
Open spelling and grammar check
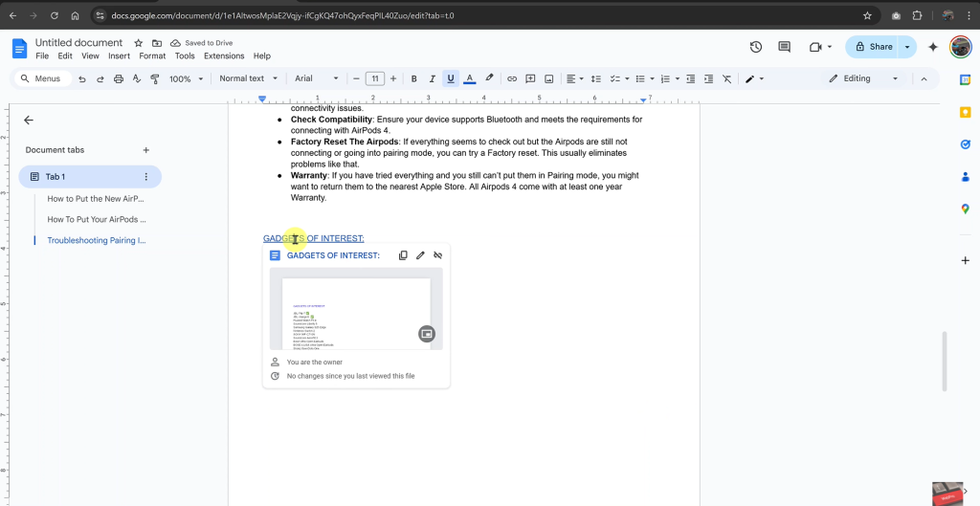(137, 78)
